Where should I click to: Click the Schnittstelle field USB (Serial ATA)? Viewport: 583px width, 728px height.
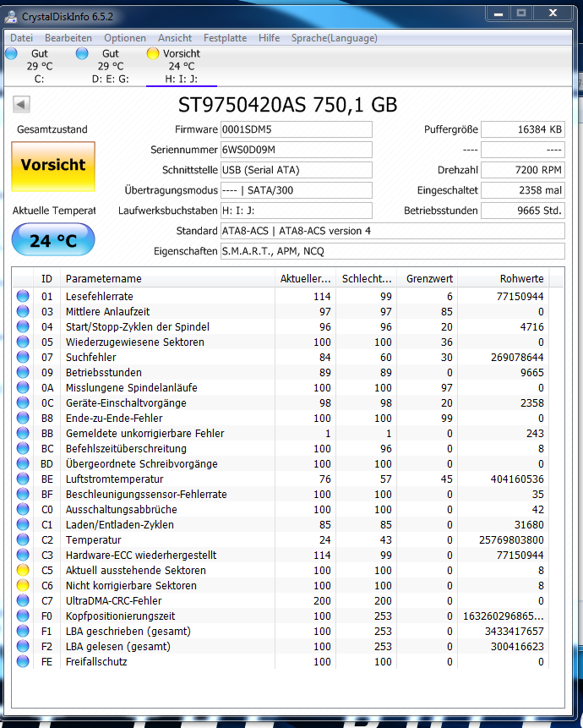pos(296,170)
